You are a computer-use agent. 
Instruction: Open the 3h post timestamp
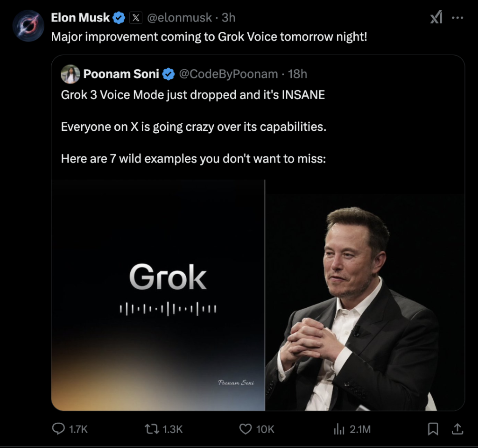pyautogui.click(x=228, y=18)
